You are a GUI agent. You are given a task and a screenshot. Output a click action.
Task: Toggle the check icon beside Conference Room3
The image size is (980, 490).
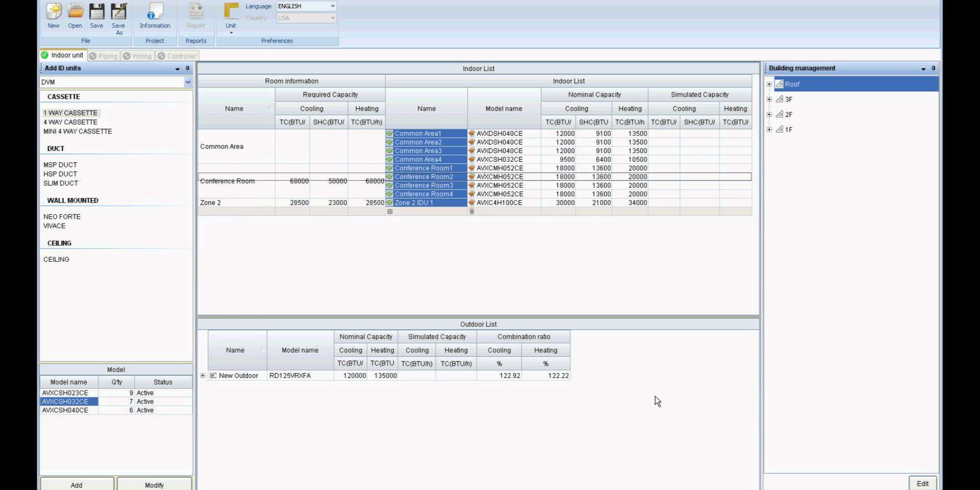point(390,186)
